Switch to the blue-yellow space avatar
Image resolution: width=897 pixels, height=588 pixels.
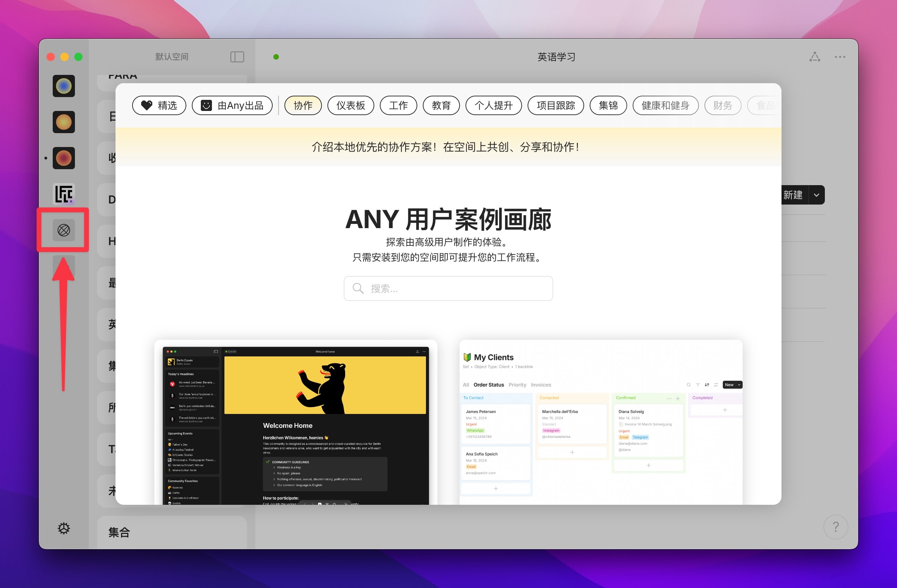pos(64,86)
